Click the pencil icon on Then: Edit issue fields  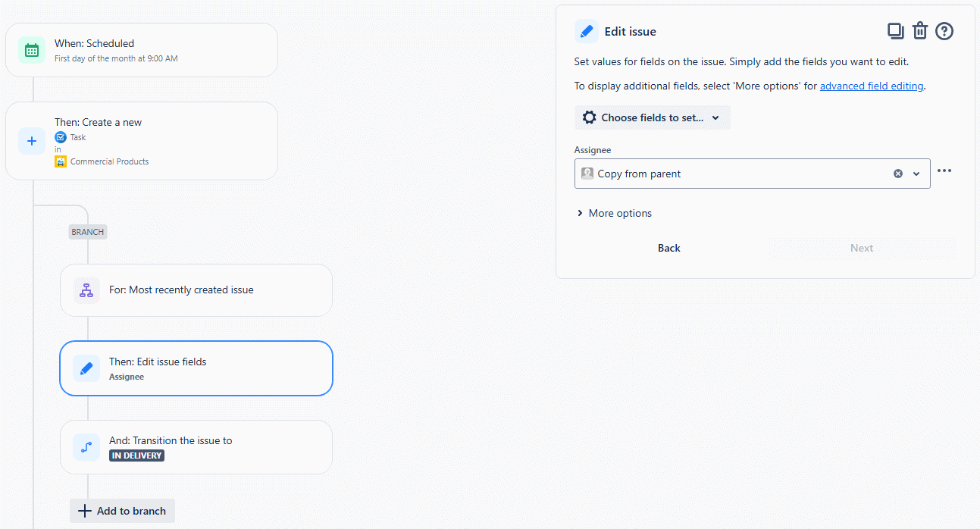click(86, 368)
